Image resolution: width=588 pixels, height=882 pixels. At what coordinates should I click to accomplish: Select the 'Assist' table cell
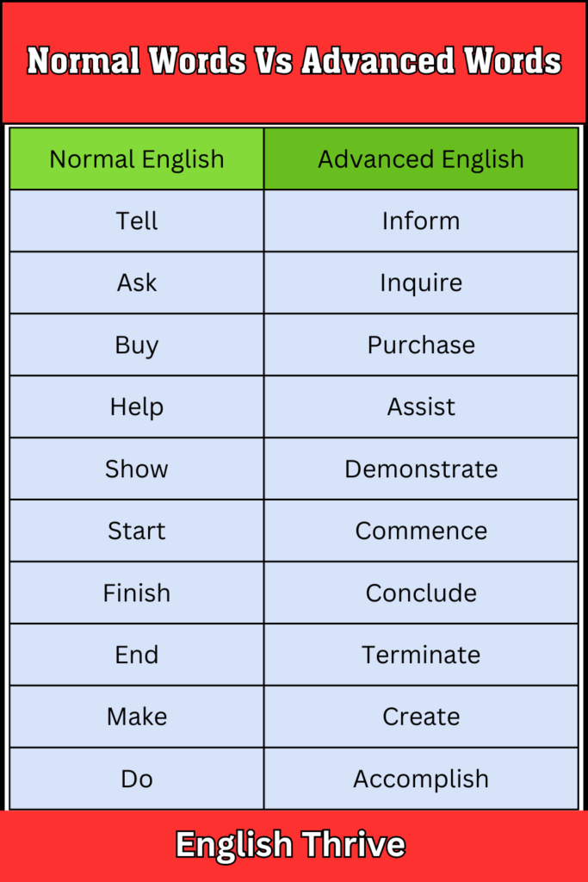pyautogui.click(x=421, y=407)
